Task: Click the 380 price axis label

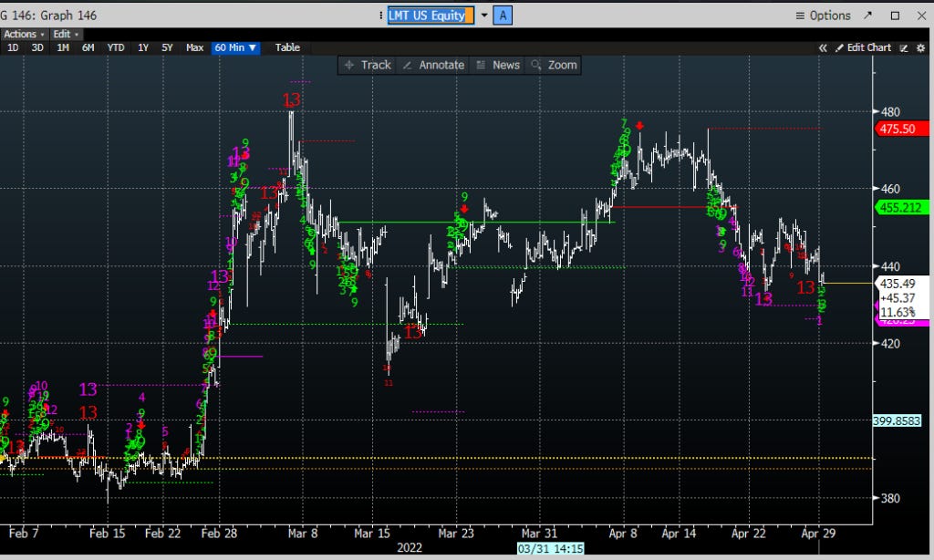Action: [x=890, y=498]
